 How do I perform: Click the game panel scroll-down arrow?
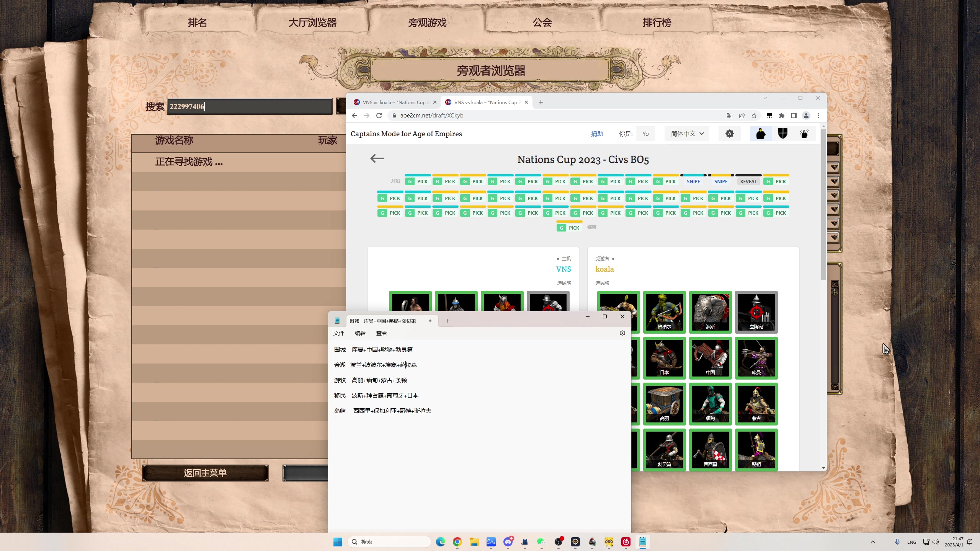point(835,386)
